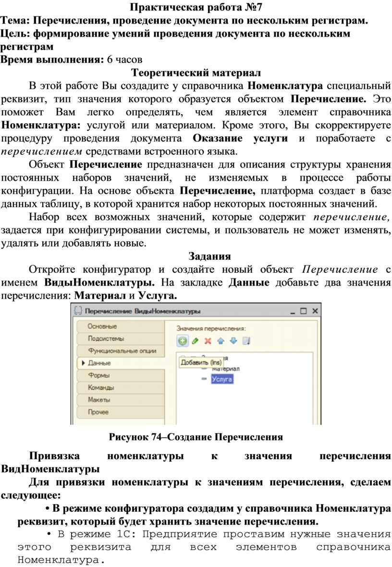Switch to the Прочее tab

[120, 412]
